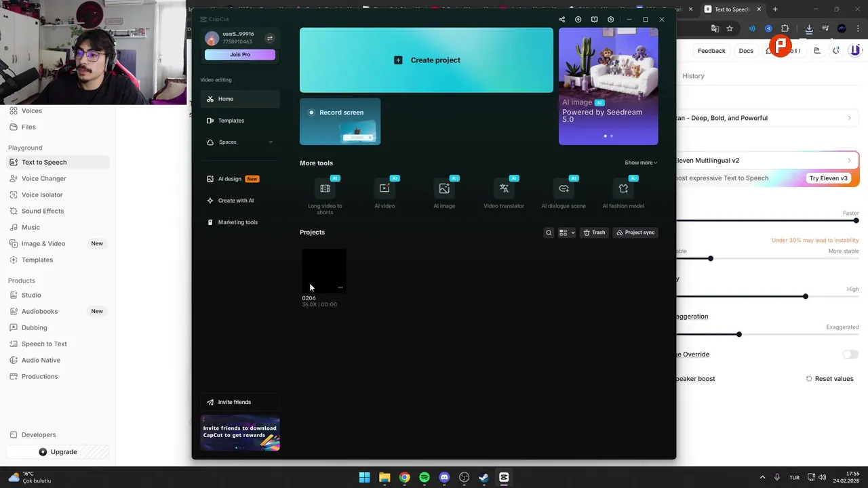Open the 0206 project thumbnail
The image size is (868, 488).
pyautogui.click(x=323, y=270)
